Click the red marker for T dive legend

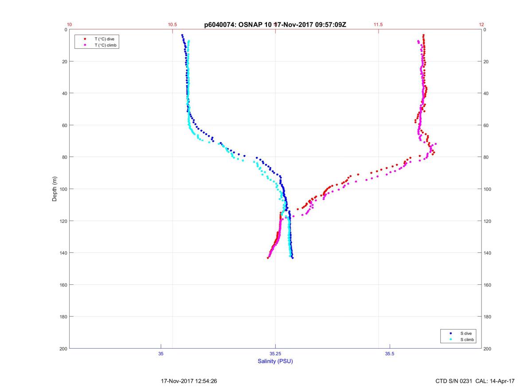tap(85, 39)
